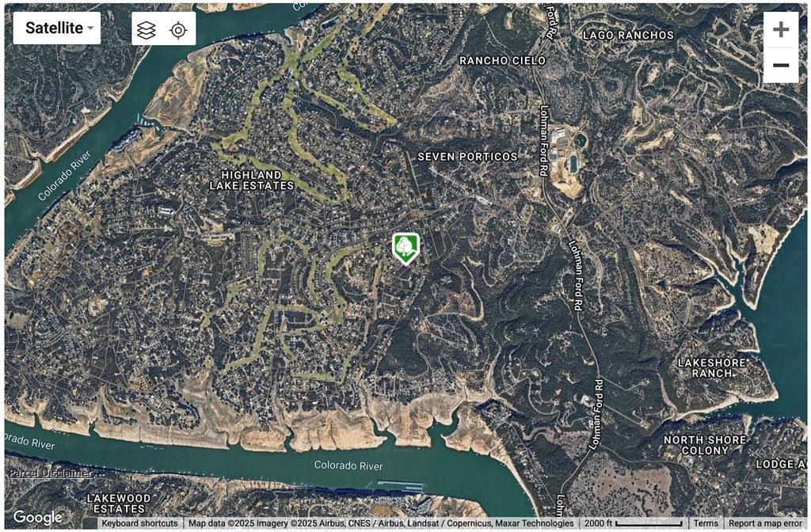Select the North Shore Colony label
The width and height of the screenshot is (811, 532).
tap(705, 445)
